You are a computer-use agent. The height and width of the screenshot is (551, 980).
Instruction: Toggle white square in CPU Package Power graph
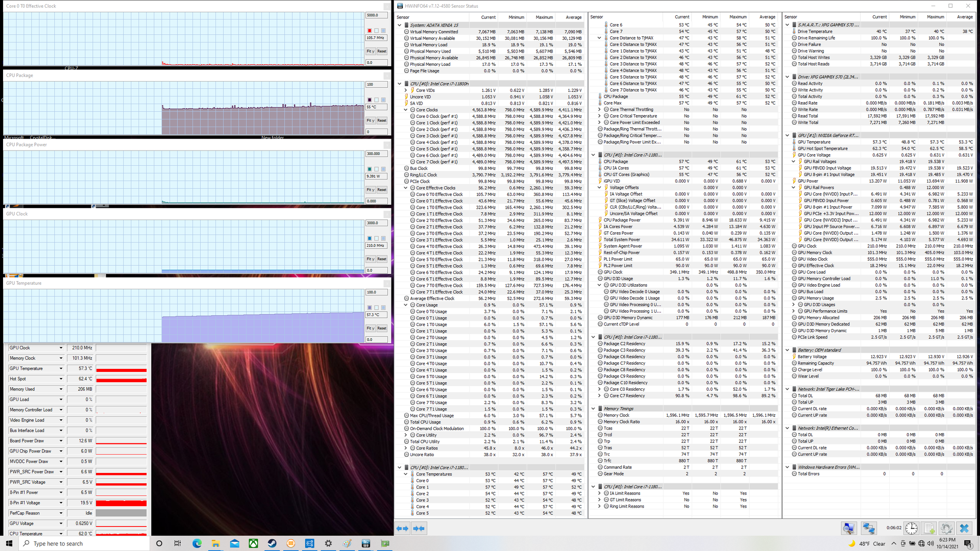coord(377,169)
